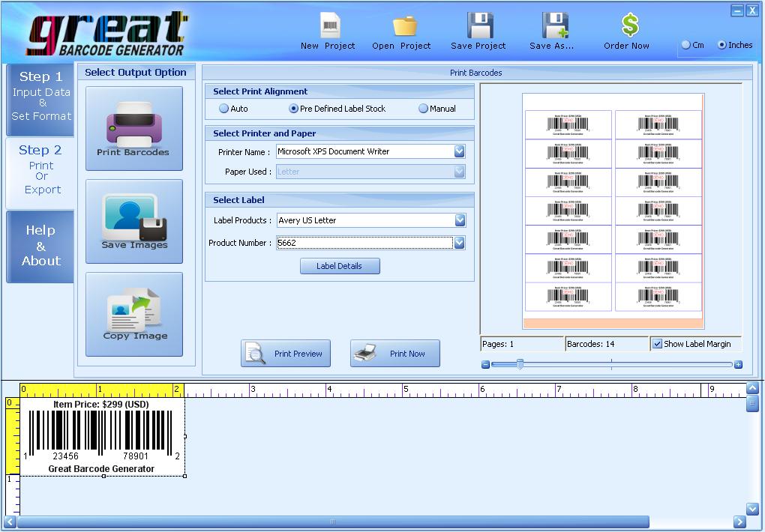Click the Save As icon

[x=553, y=26]
